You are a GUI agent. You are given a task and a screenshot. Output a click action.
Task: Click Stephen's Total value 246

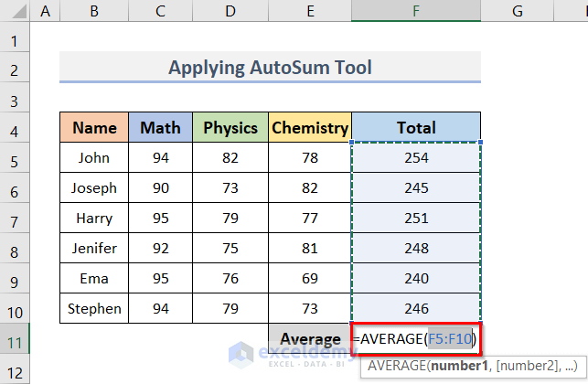(x=416, y=309)
